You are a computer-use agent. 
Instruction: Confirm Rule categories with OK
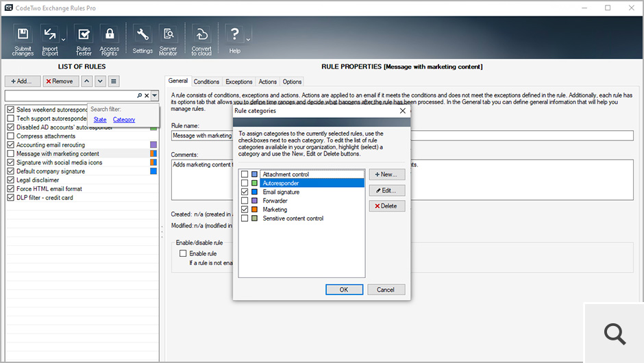344,290
